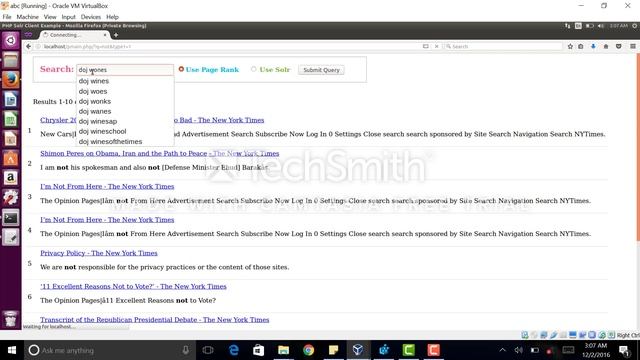Open VirtualBox Devices menu

(91, 17)
